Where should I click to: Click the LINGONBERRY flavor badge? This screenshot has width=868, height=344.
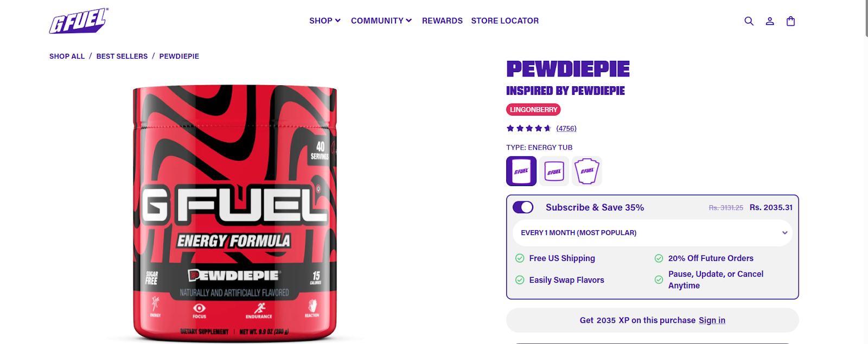pos(533,110)
